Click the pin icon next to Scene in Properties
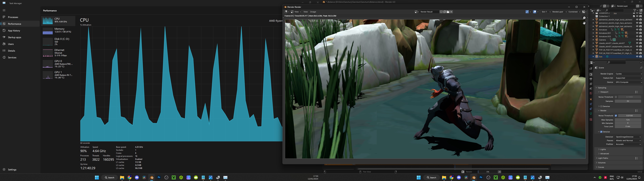The height and width of the screenshot is (181, 644). (641, 68)
